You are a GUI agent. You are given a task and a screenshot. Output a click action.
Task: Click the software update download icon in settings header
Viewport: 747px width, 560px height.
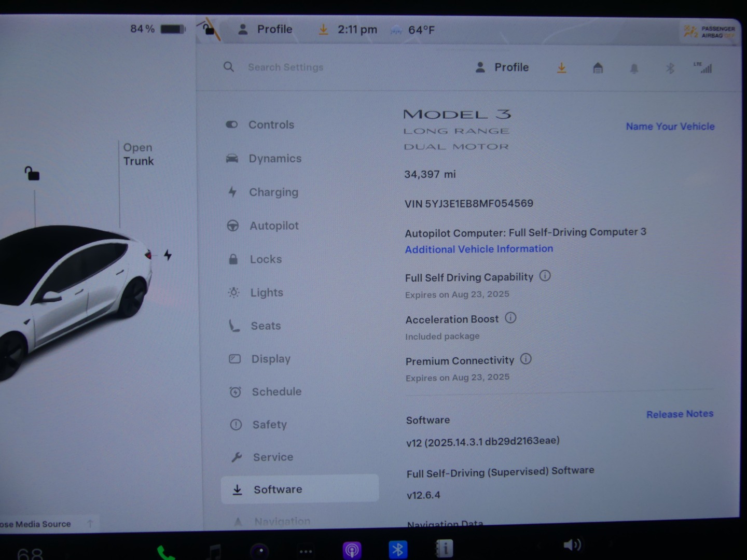click(x=561, y=68)
